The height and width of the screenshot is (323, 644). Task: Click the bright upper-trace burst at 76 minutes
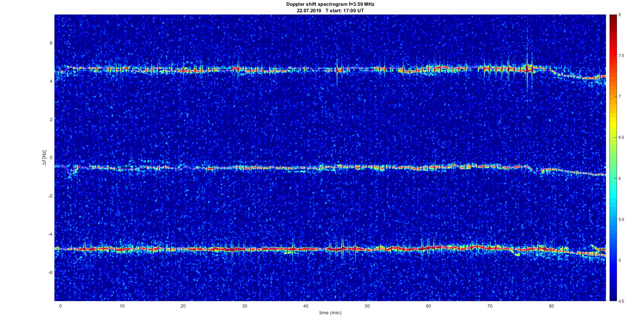pos(527,69)
